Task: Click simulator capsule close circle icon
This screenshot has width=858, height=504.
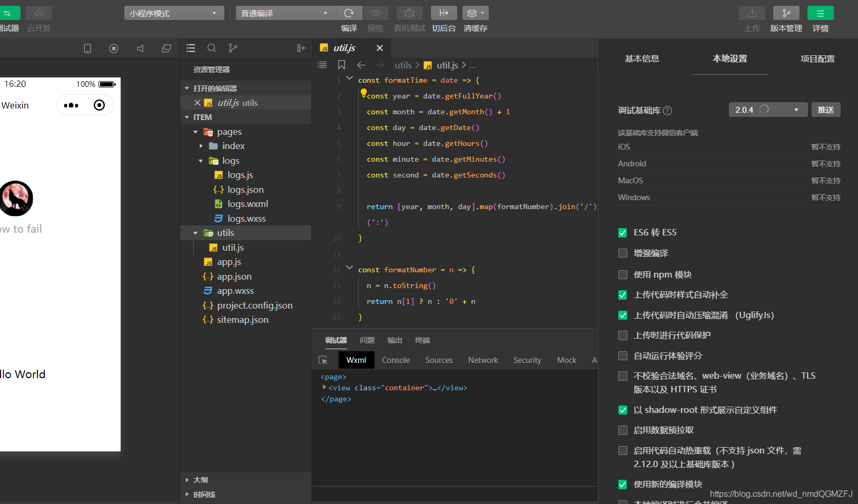Action: (x=99, y=105)
